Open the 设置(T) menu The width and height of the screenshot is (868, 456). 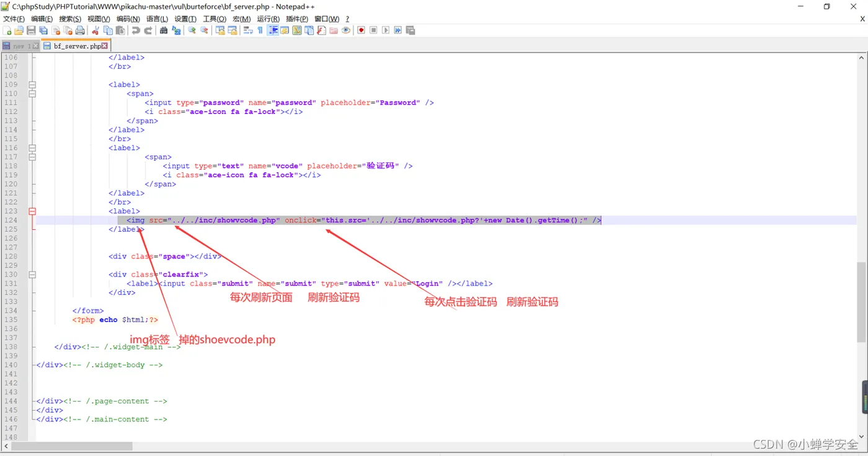click(185, 19)
